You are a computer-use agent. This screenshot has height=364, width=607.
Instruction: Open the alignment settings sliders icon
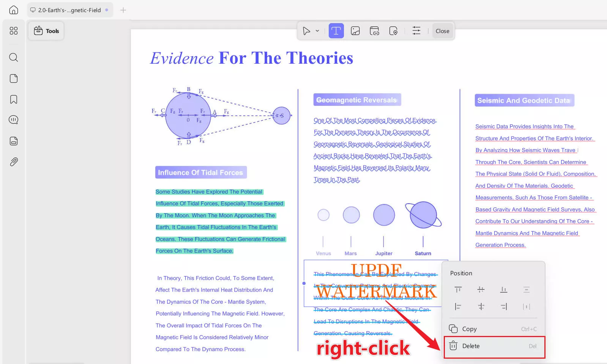coord(416,31)
